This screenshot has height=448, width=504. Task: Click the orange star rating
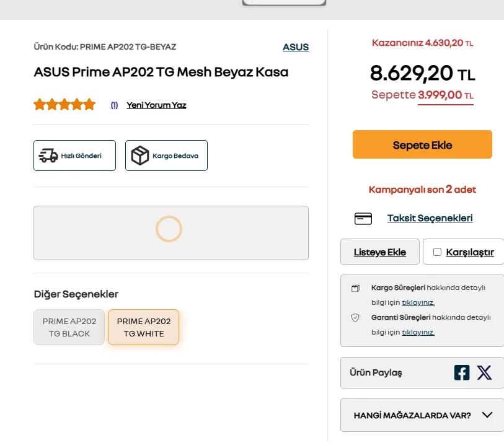[64, 105]
